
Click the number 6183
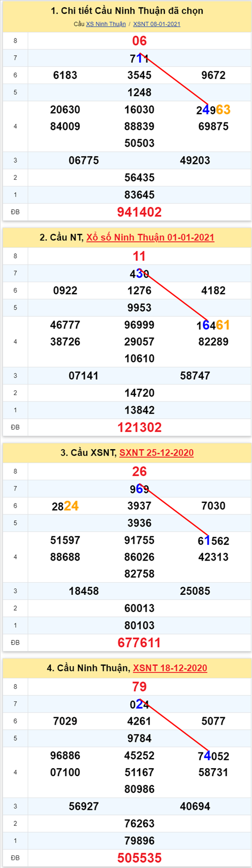click(65, 75)
